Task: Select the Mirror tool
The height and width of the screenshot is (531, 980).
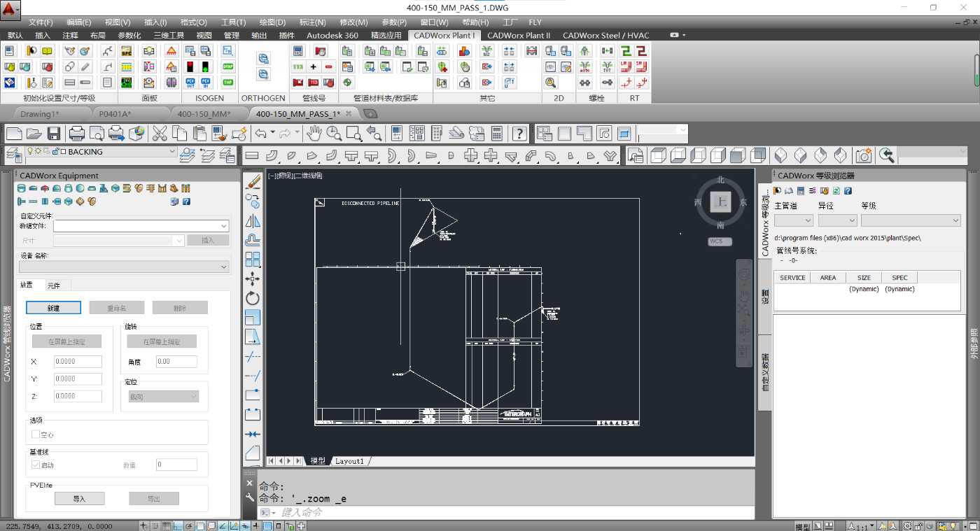Action: [x=253, y=221]
